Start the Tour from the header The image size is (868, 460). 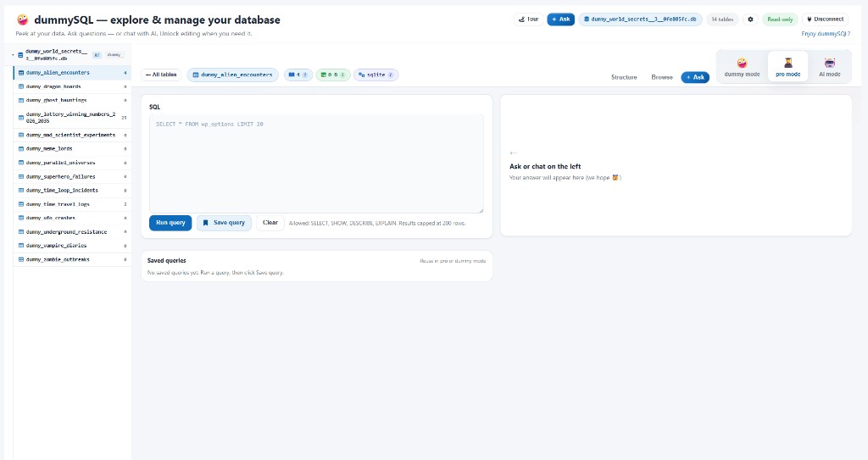pyautogui.click(x=529, y=19)
